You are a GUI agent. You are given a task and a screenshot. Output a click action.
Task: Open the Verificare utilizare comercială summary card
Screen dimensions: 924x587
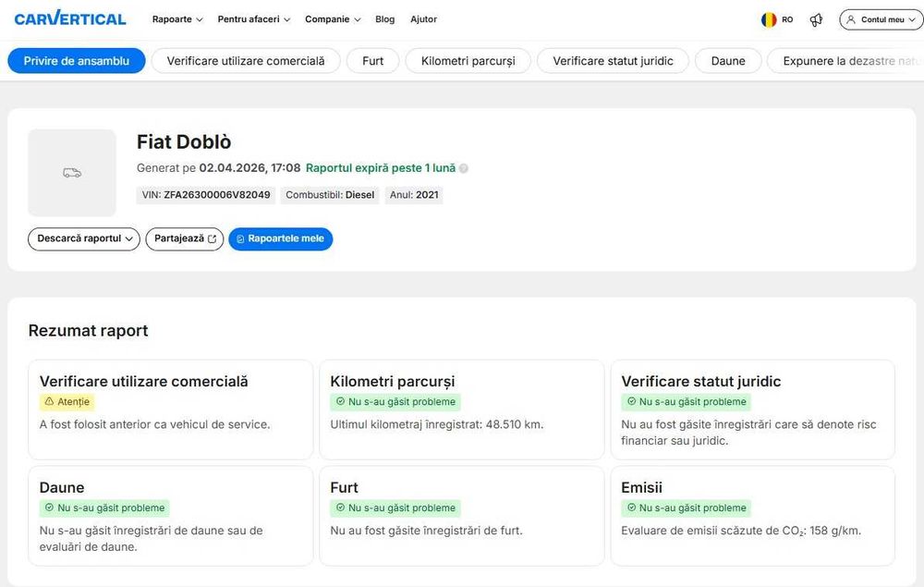coord(170,410)
